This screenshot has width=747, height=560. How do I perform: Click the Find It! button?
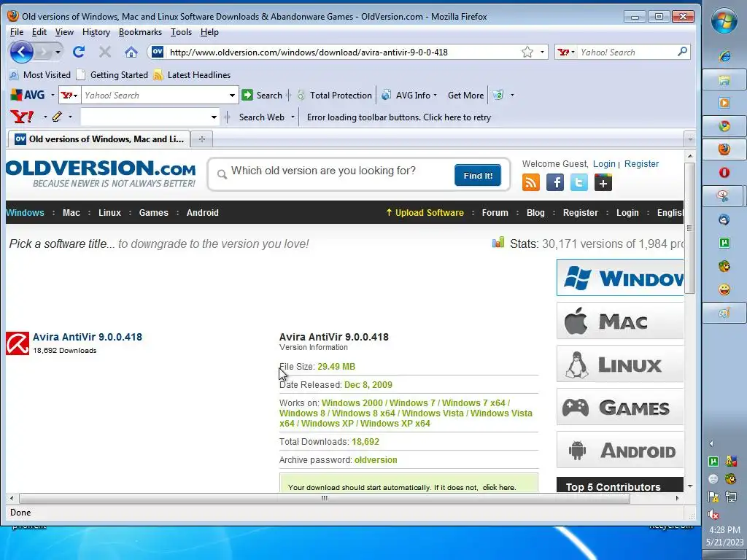(x=477, y=175)
